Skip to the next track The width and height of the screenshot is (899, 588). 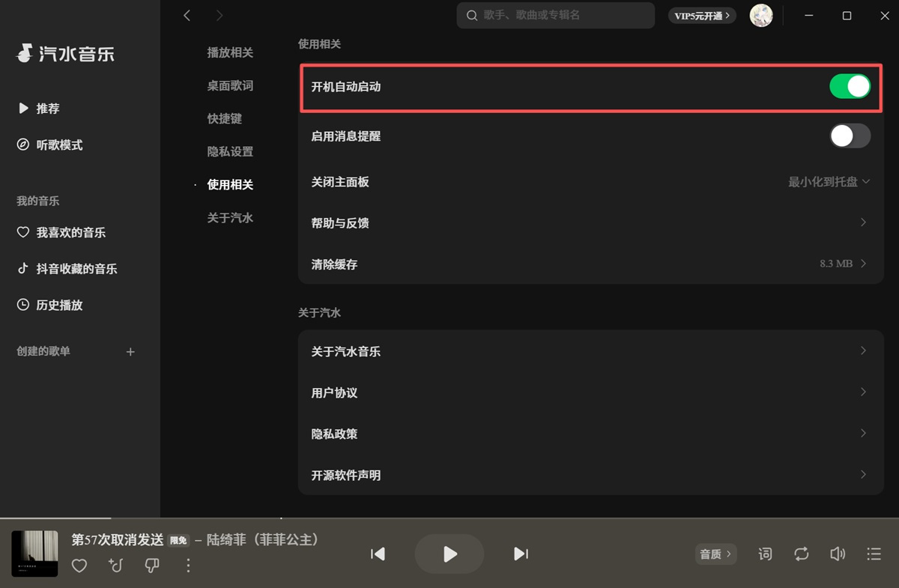coord(521,554)
